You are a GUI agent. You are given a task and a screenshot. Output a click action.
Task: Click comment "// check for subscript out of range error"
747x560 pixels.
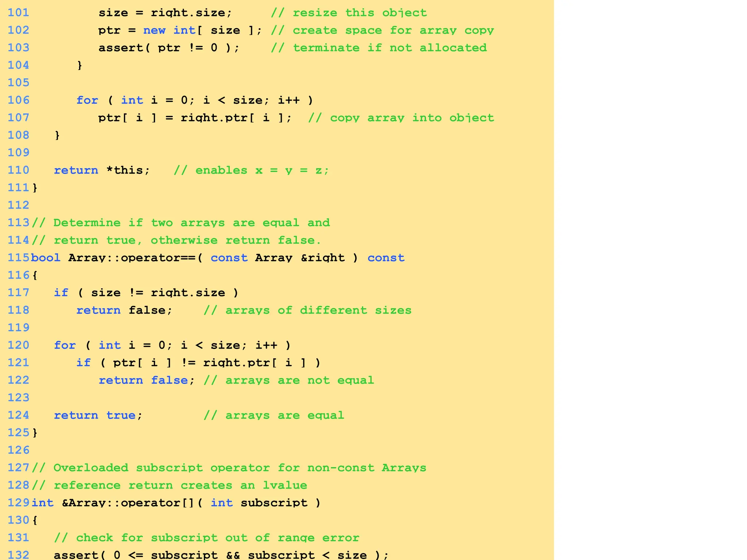coord(206,538)
